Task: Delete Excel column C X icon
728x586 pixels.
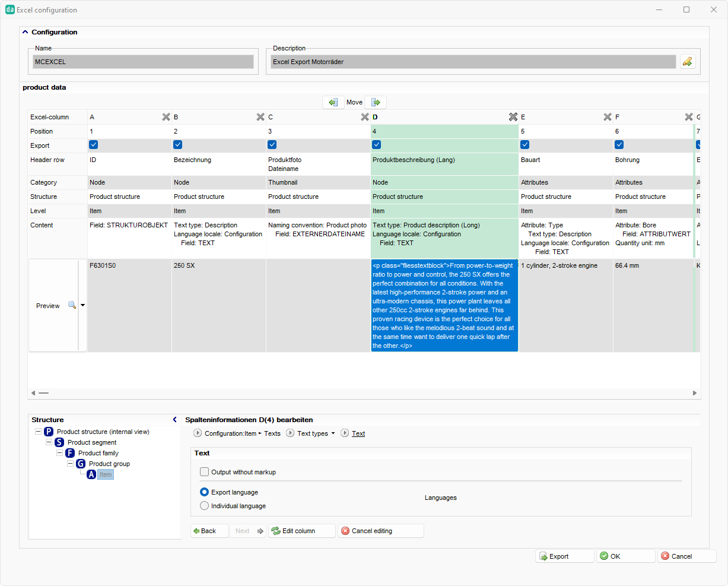Action: coord(365,117)
